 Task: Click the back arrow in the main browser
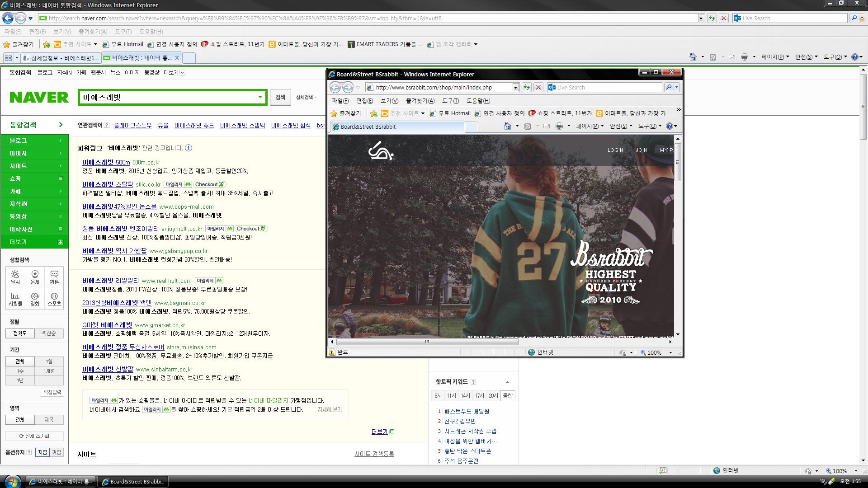point(8,18)
